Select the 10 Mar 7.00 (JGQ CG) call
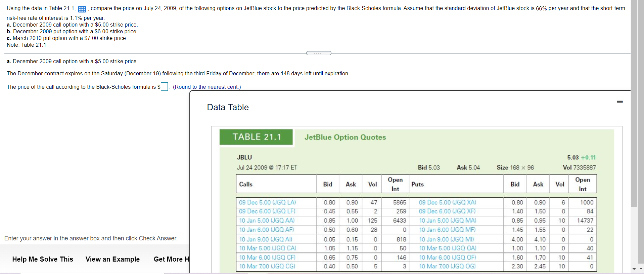This screenshot has height=274, width=644. click(x=267, y=266)
